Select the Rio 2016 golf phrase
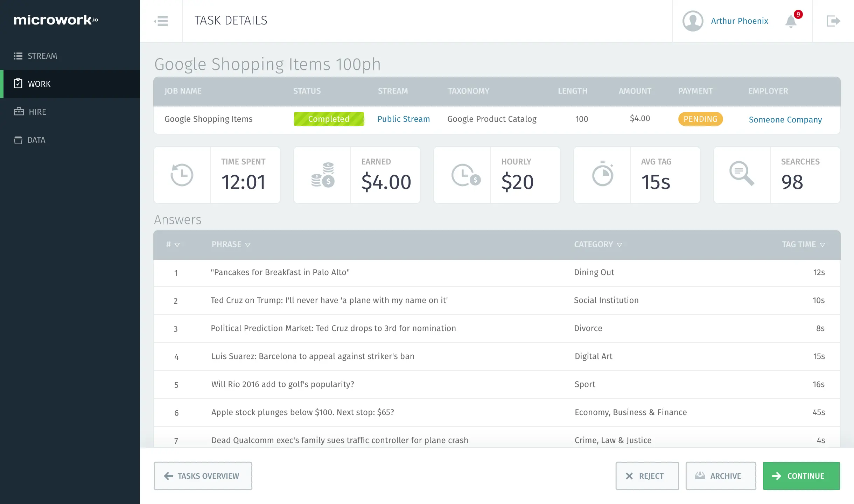This screenshot has width=854, height=504. click(x=283, y=384)
